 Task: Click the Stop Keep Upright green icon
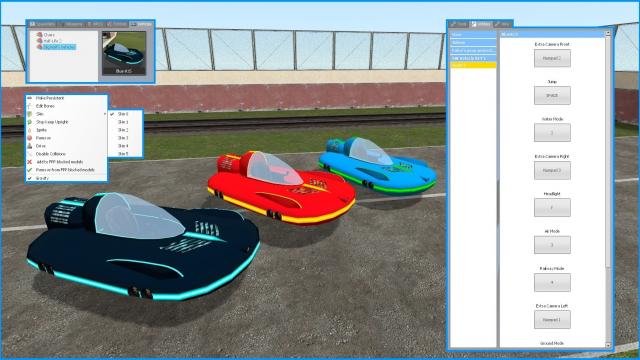29,122
